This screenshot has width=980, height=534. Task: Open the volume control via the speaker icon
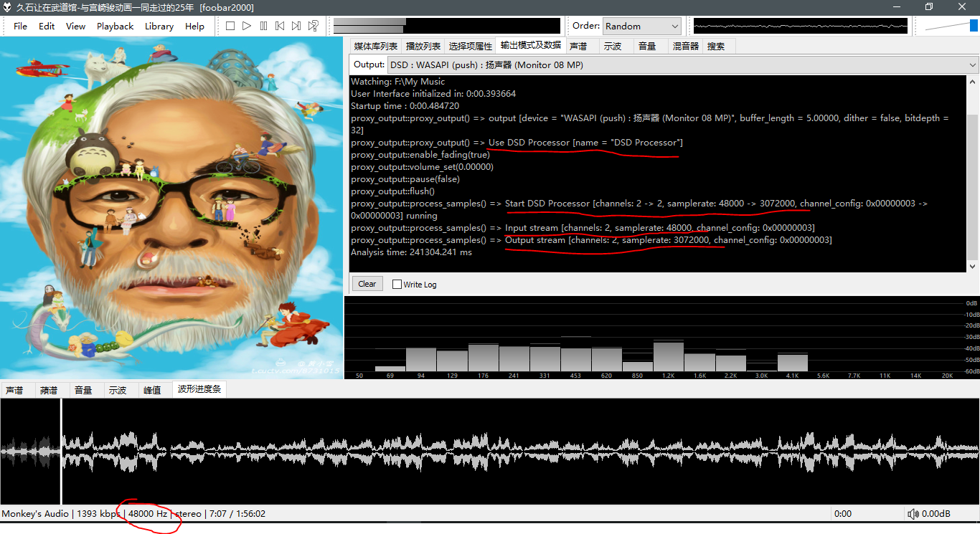(x=913, y=513)
